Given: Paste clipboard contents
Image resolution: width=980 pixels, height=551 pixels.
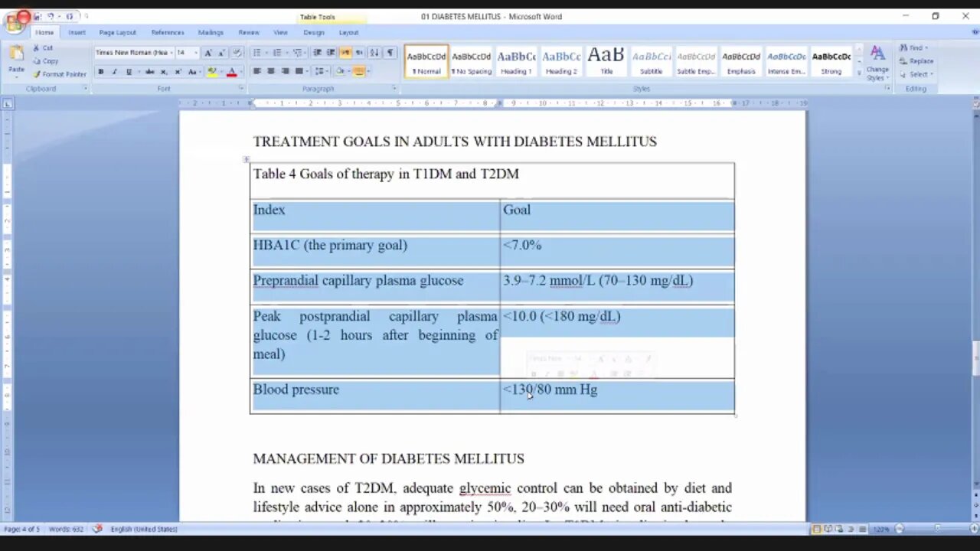Looking at the screenshot, I should (x=16, y=60).
